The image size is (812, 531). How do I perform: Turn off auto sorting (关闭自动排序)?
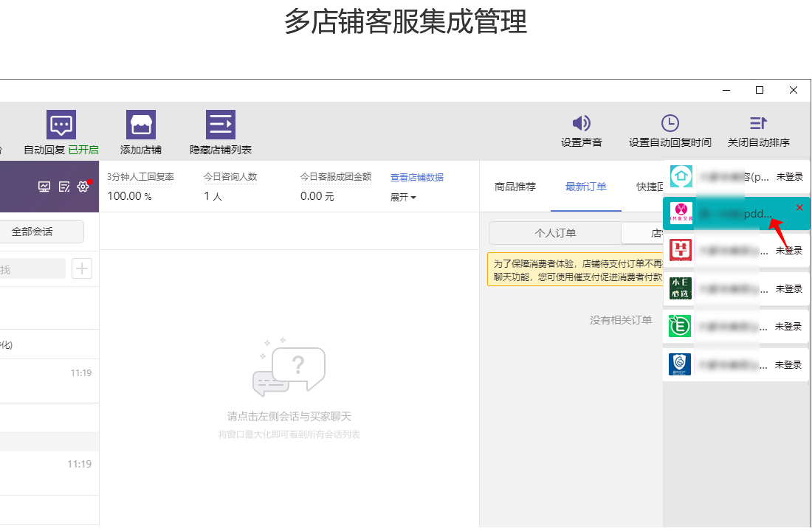click(x=758, y=124)
